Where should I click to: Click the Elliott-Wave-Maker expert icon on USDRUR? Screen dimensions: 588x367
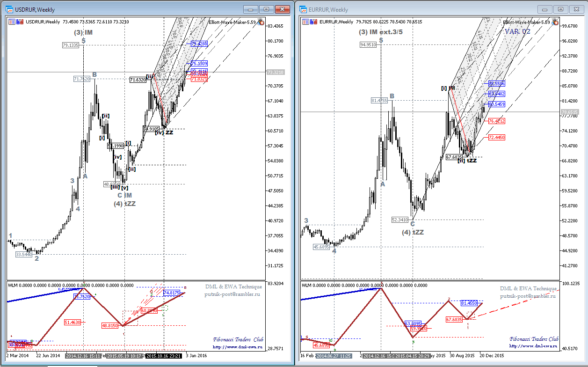(261, 22)
